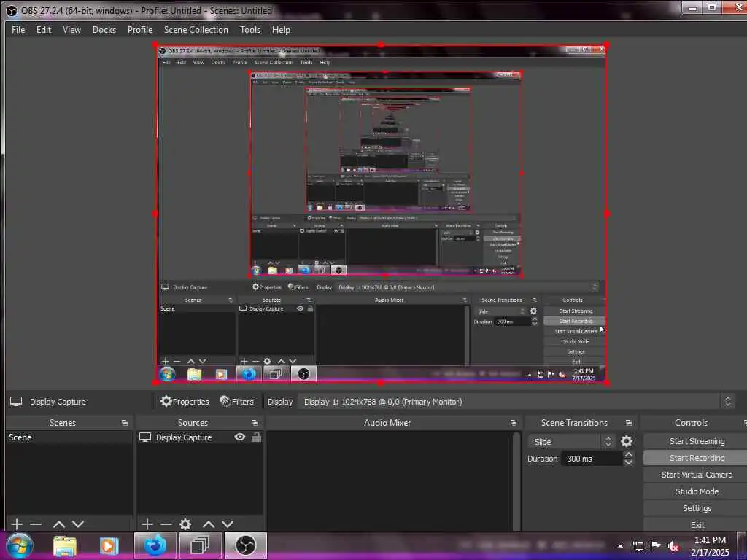Click the Exit button
The width and height of the screenshot is (747, 560).
[697, 524]
